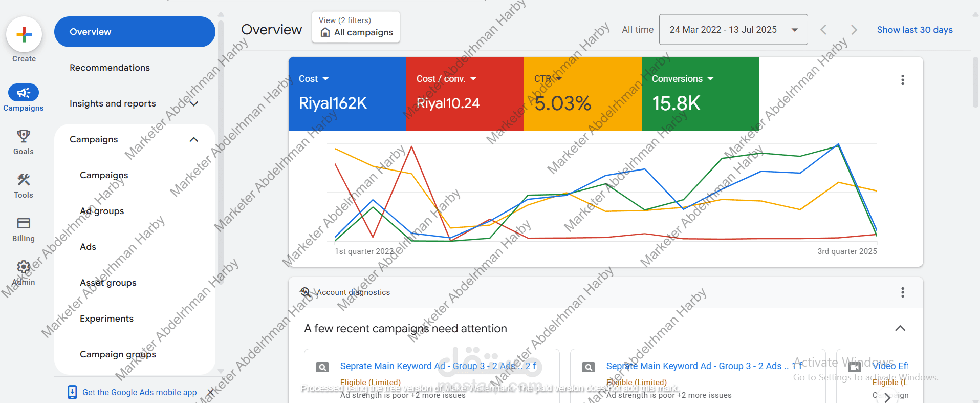The width and height of the screenshot is (980, 403).
Task: Open Campaign groups in the menu
Action: [118, 354]
